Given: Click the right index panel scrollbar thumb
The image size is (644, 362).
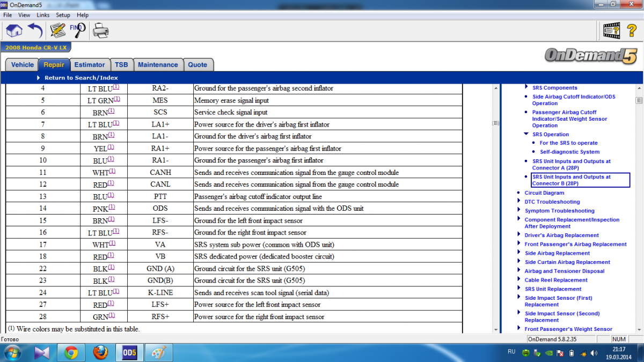Looking at the screenshot, I should tap(639, 100).
